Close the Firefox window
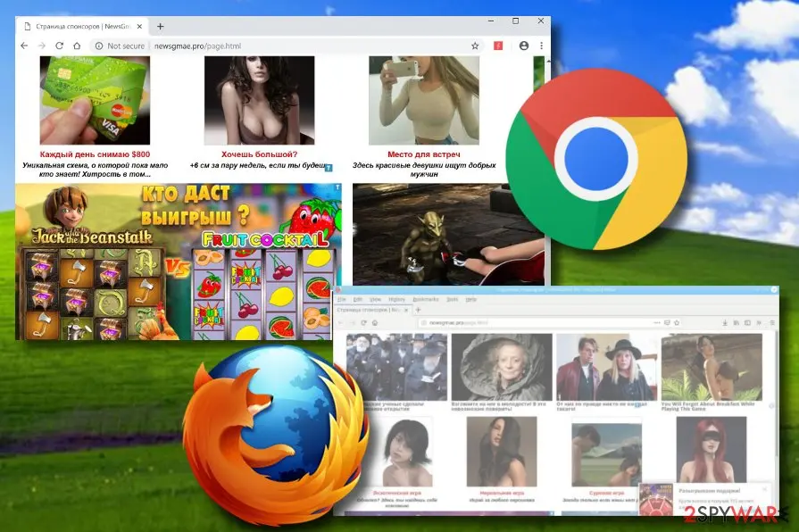 [x=774, y=289]
